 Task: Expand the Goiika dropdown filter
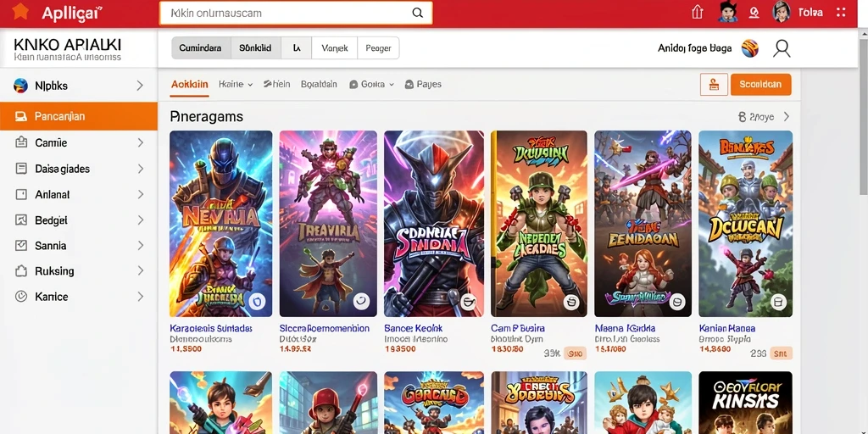[x=372, y=84]
